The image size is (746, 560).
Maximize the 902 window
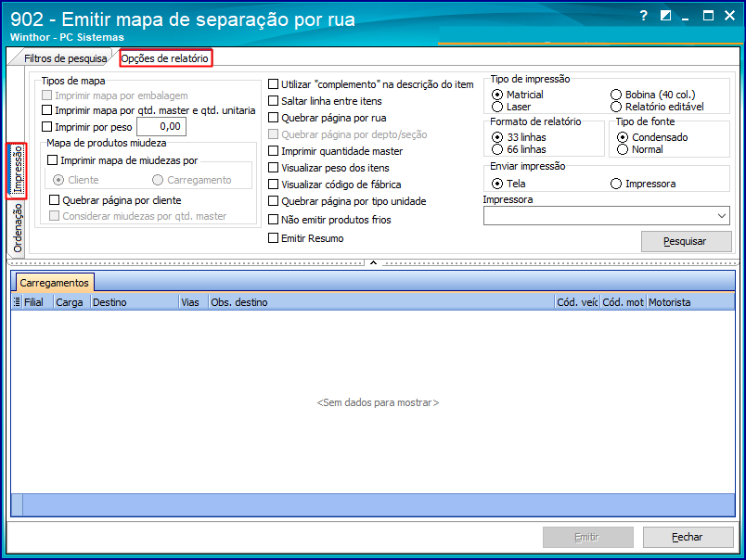[708, 16]
